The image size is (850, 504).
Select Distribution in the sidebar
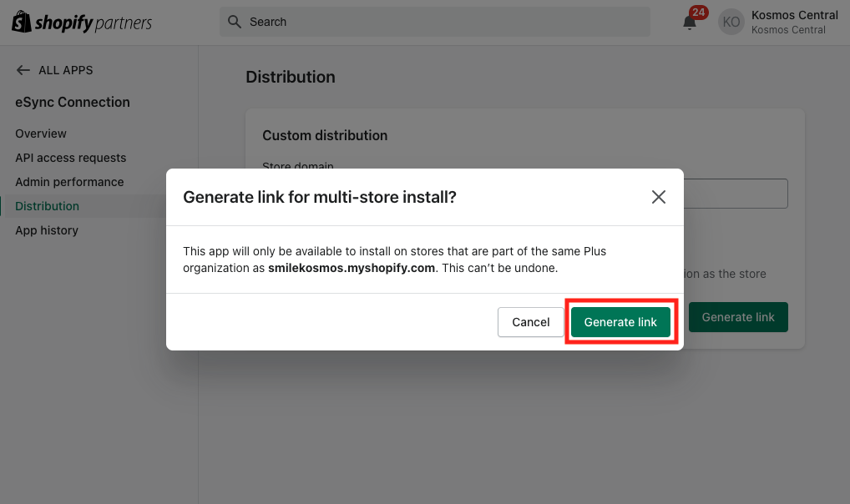pyautogui.click(x=48, y=206)
